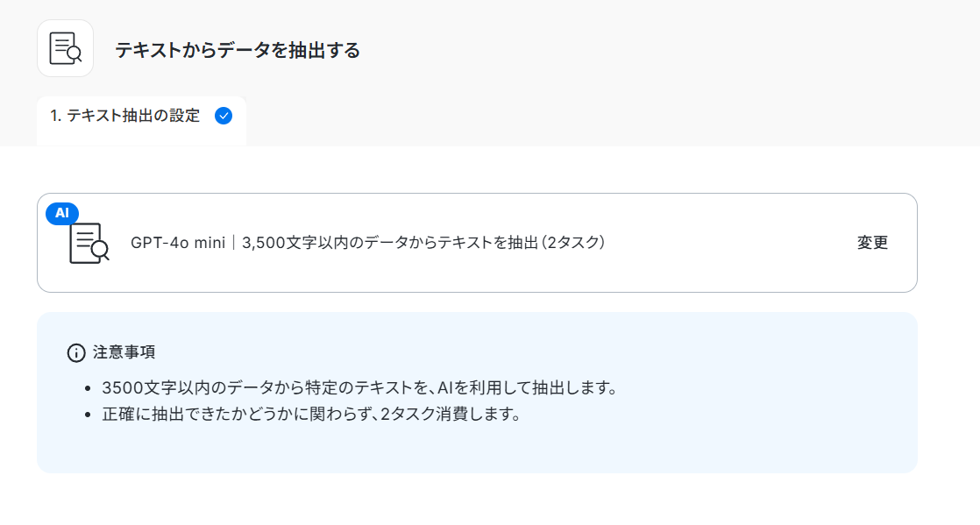Click the 注意事項 heading

point(124,352)
